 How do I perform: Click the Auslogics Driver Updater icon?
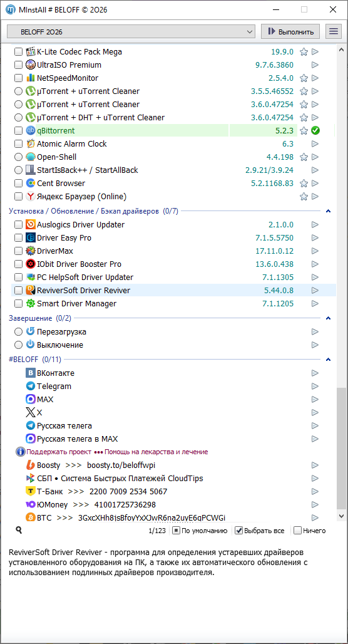pos(31,225)
